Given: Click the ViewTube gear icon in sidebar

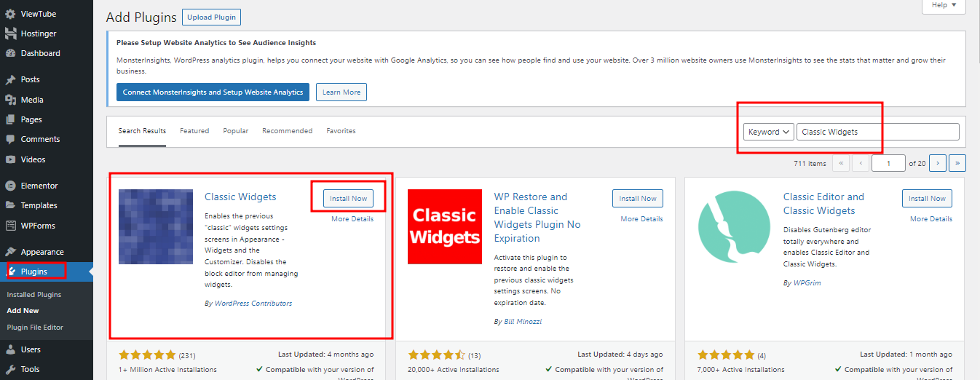Looking at the screenshot, I should pos(10,14).
